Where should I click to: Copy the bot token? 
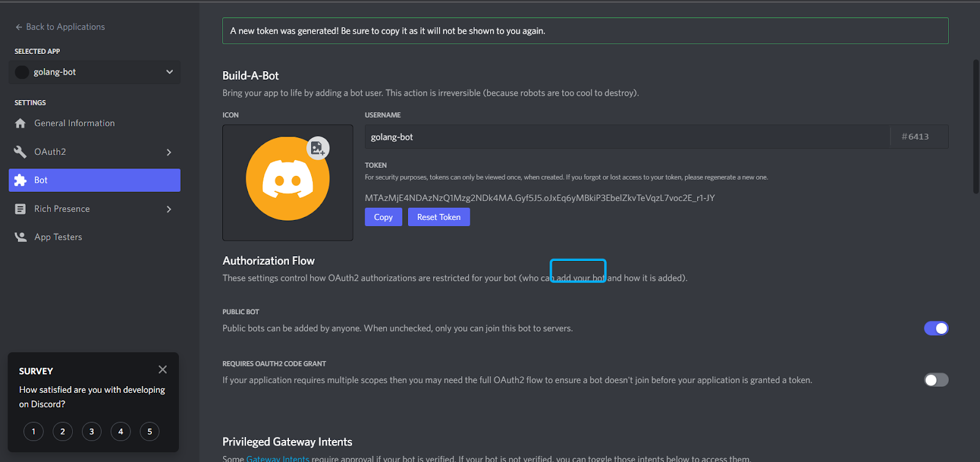[383, 217]
